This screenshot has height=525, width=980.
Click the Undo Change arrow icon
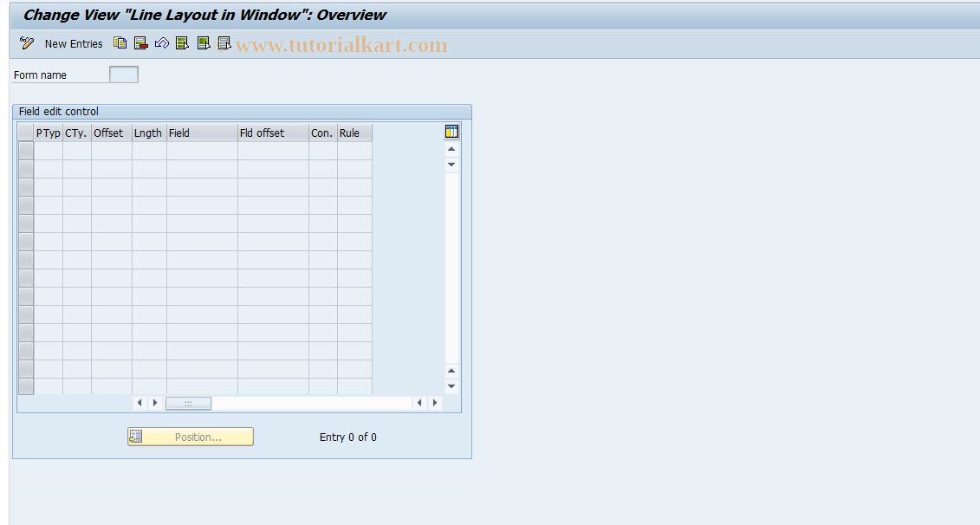click(162, 43)
